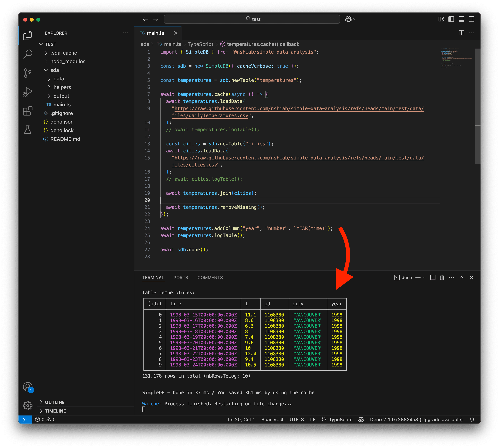Switch to the PORTS tab

(x=181, y=277)
